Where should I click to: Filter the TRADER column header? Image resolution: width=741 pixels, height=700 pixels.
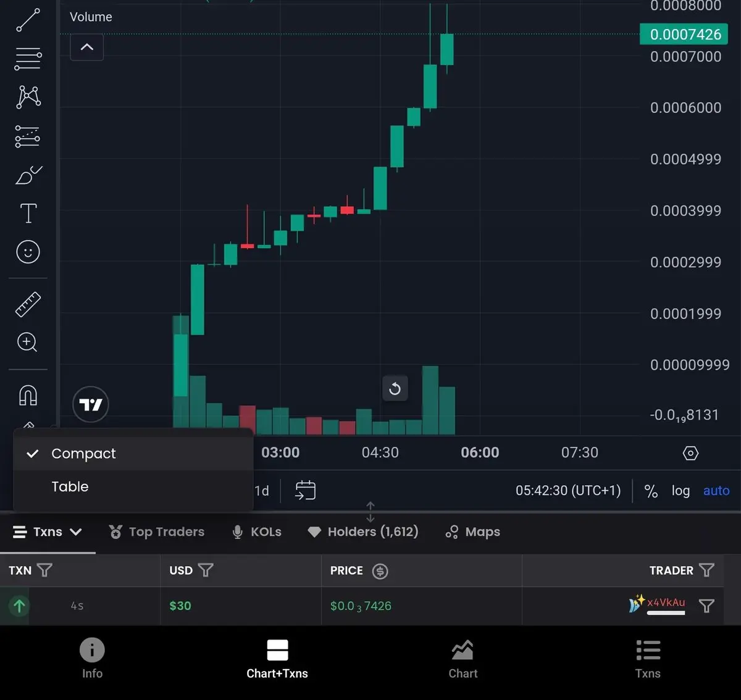[706, 570]
